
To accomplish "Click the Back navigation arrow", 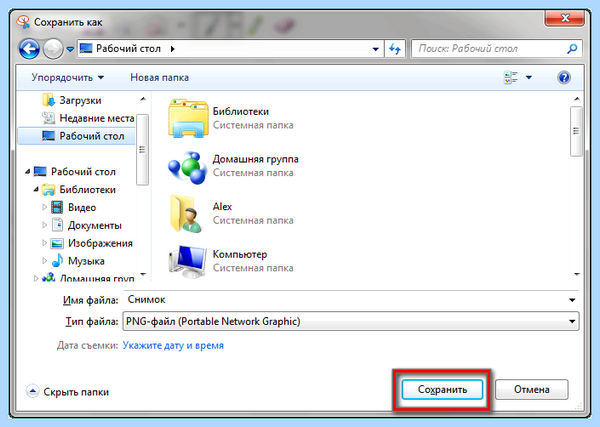I will (x=29, y=49).
